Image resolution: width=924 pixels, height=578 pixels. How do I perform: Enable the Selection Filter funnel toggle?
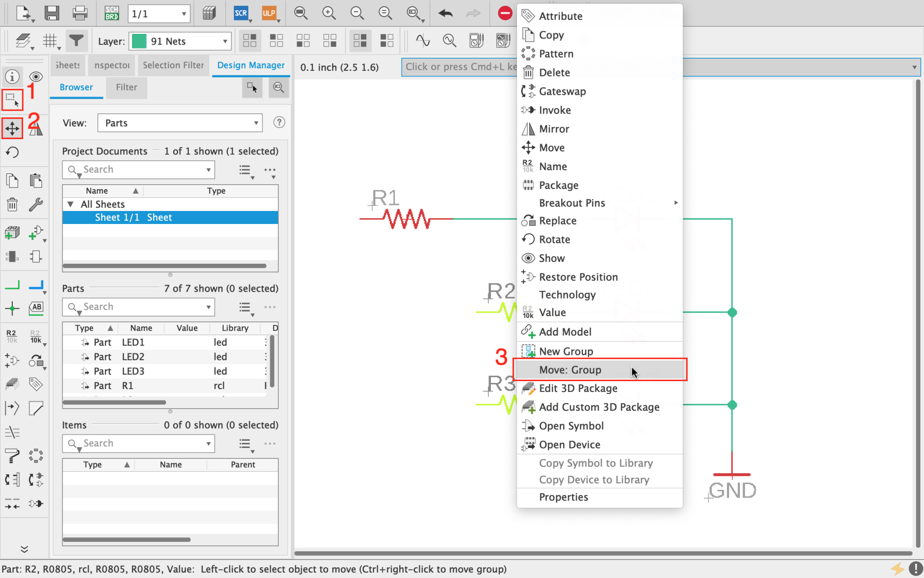pyautogui.click(x=77, y=41)
